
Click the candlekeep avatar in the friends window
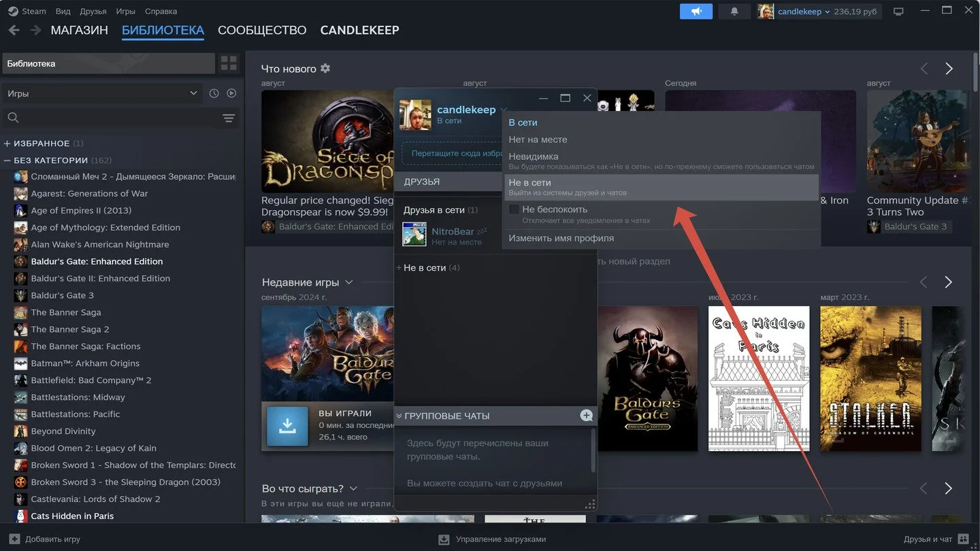tap(415, 115)
